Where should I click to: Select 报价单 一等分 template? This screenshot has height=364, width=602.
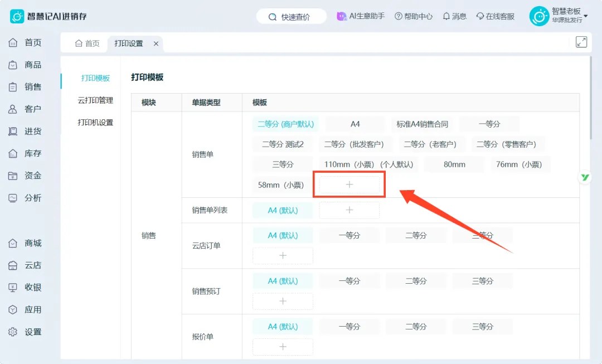(x=349, y=327)
